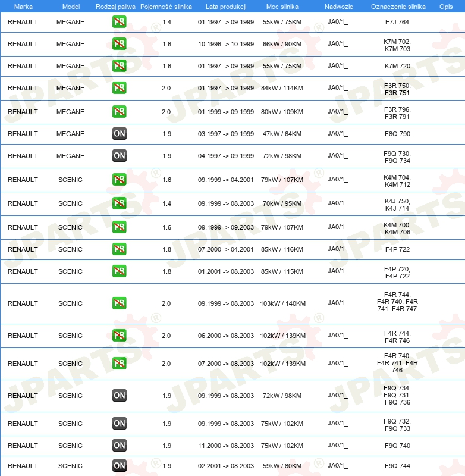Click SCENIC in the K4J 750 row
Viewport: 465px width, 476px height.
tap(70, 203)
